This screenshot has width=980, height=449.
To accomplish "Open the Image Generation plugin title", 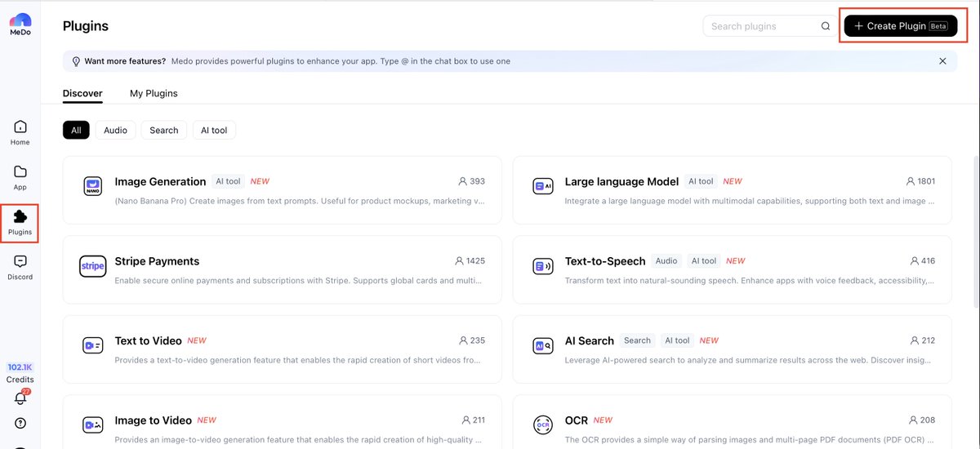I will (160, 181).
